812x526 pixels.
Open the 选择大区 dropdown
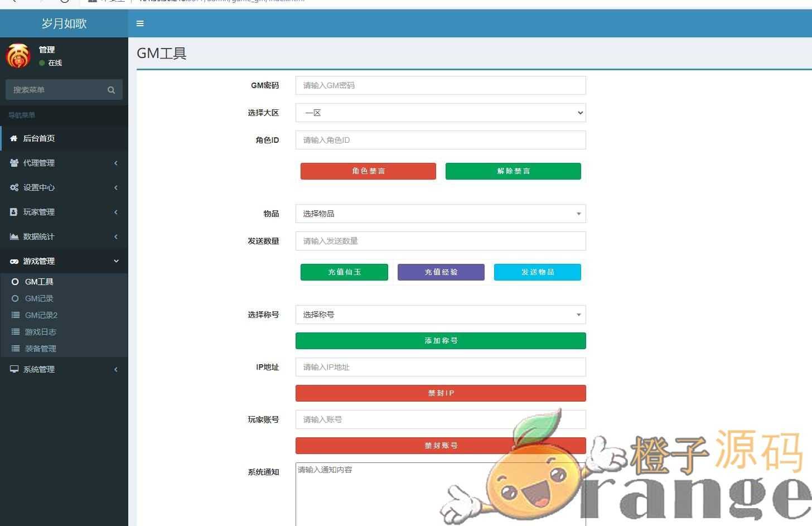tap(440, 113)
